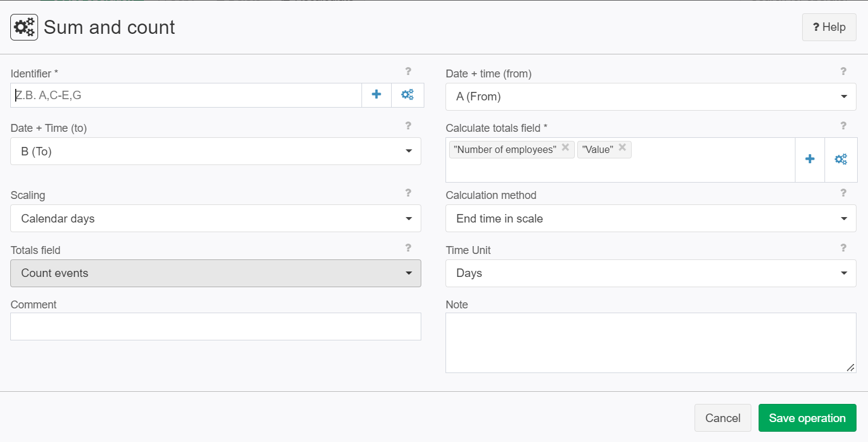
Task: Add column to Identifier with plus icon
Action: [377, 95]
